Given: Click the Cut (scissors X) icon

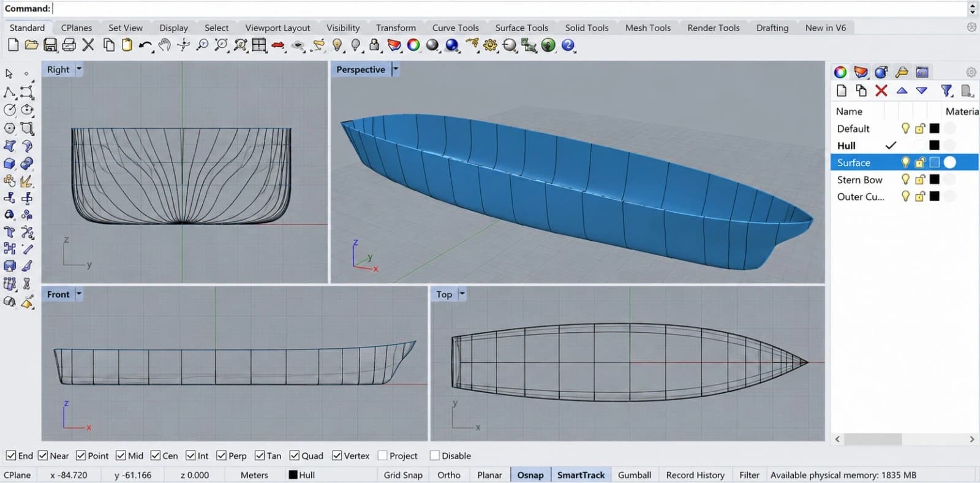Looking at the screenshot, I should tap(88, 45).
